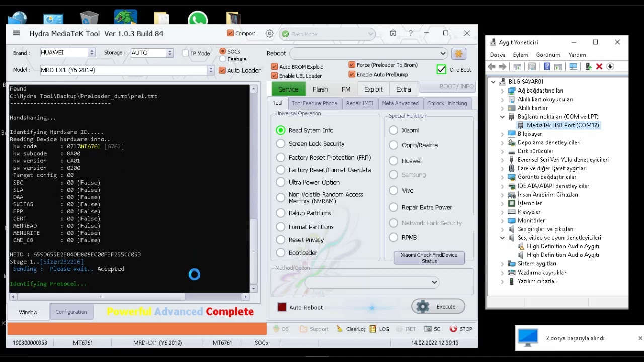Open the Meta Advanced sub-tab
The image size is (644, 362).
tap(400, 103)
